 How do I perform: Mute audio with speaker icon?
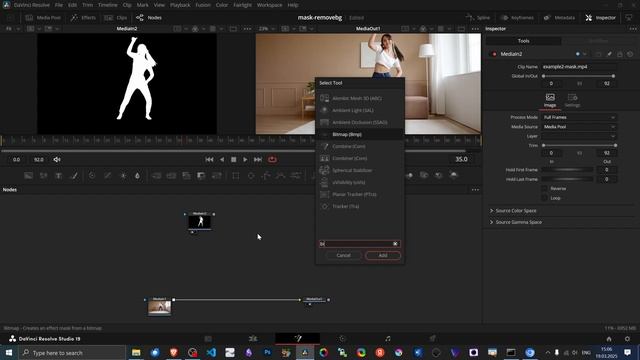coord(57,160)
